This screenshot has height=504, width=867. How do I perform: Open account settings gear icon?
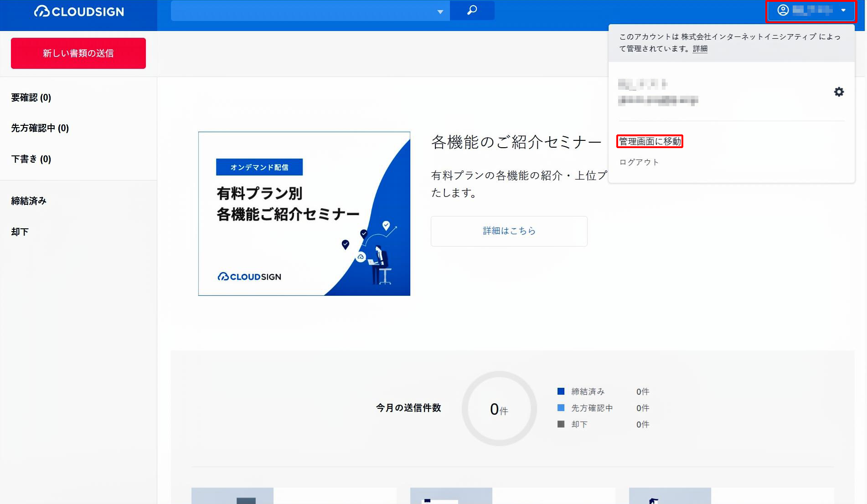pyautogui.click(x=839, y=92)
